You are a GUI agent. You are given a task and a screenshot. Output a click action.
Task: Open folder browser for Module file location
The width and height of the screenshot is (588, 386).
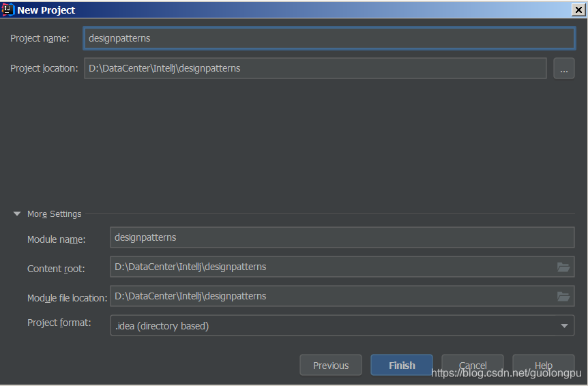click(563, 297)
